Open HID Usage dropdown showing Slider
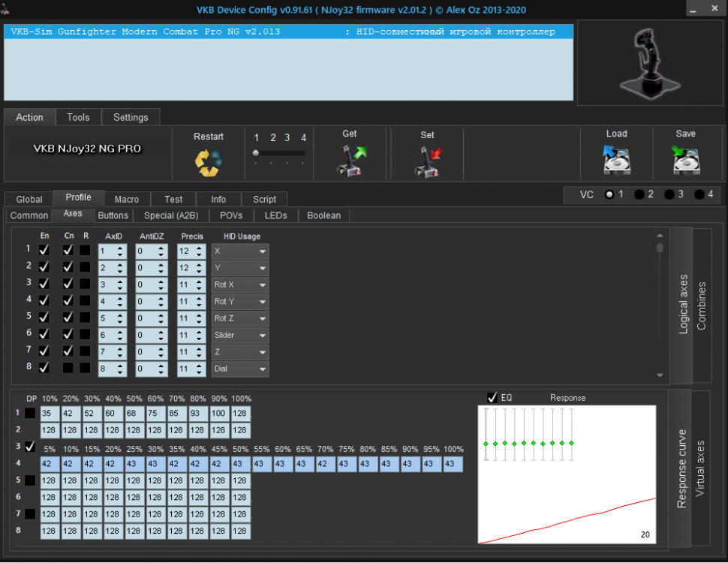The height and width of the screenshot is (563, 728). (240, 336)
